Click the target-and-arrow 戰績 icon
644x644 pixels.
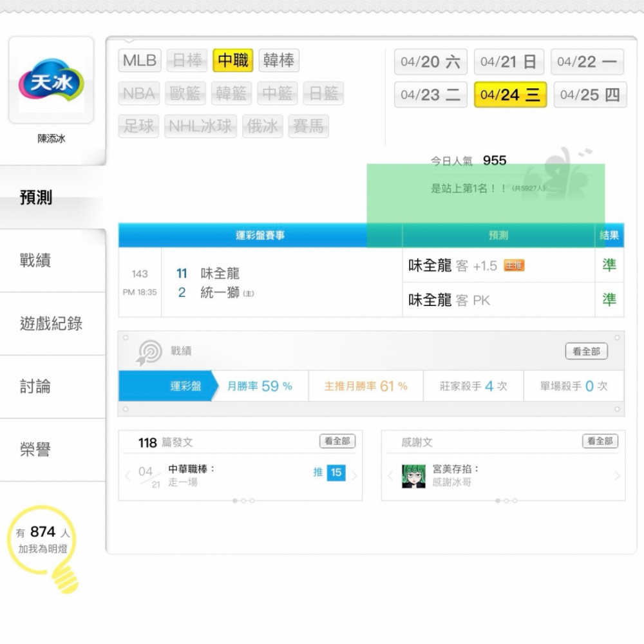click(149, 352)
